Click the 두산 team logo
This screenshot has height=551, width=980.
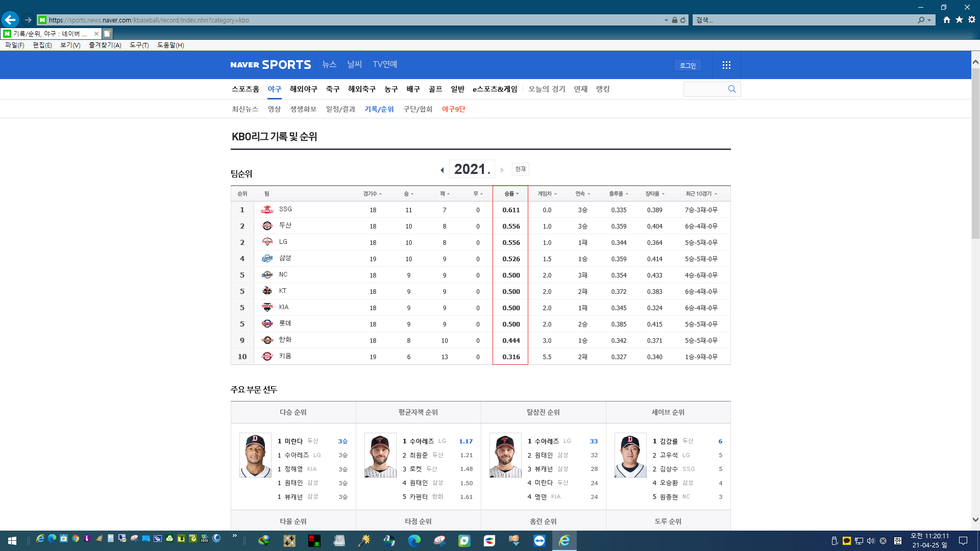(267, 226)
